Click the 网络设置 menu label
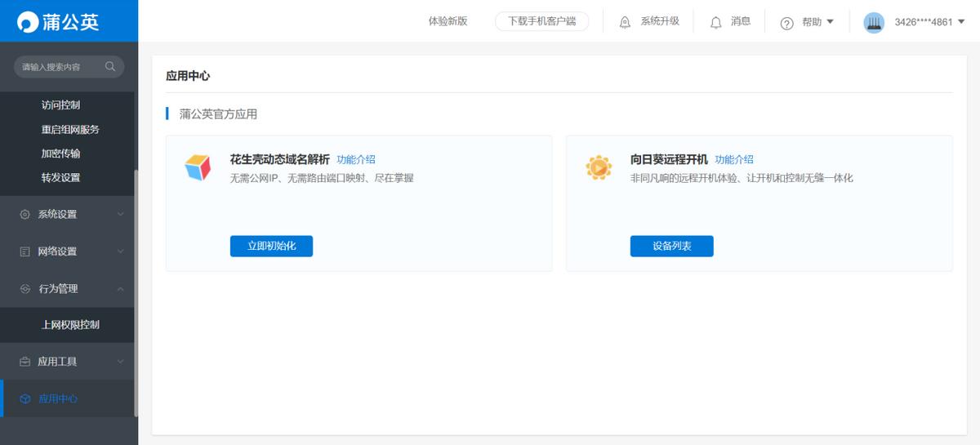The width and height of the screenshot is (980, 445). (57, 251)
